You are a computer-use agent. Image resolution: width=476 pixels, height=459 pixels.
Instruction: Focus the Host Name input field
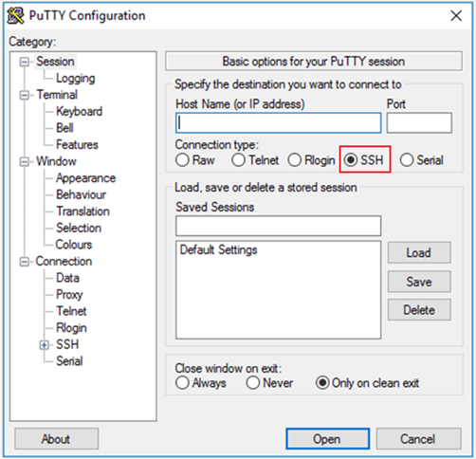[x=279, y=122]
